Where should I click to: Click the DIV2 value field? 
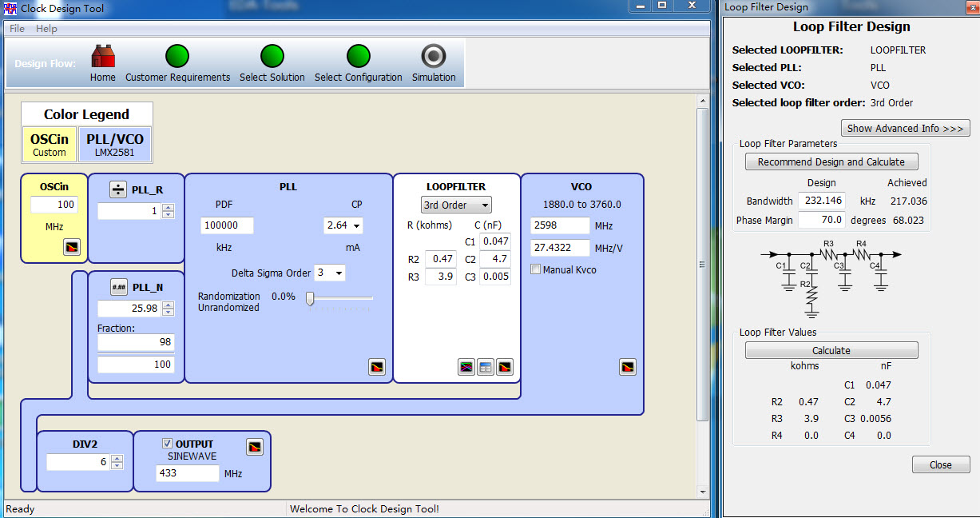click(78, 462)
